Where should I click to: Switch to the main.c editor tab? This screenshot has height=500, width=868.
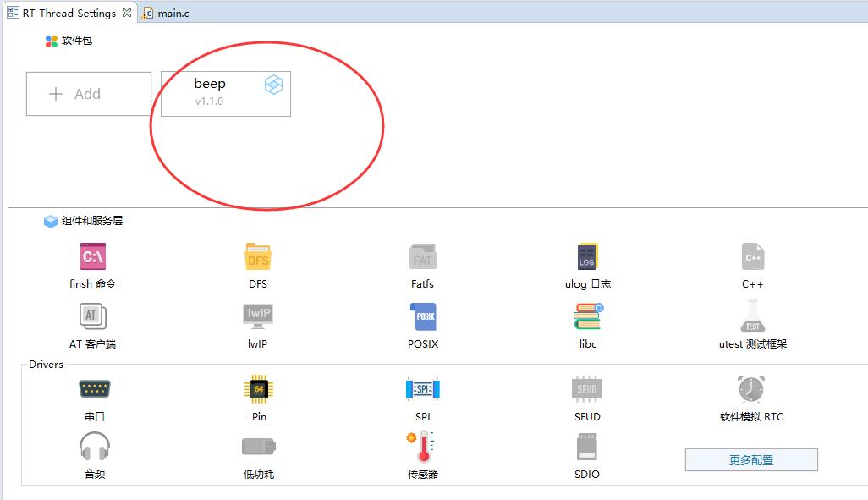[166, 13]
